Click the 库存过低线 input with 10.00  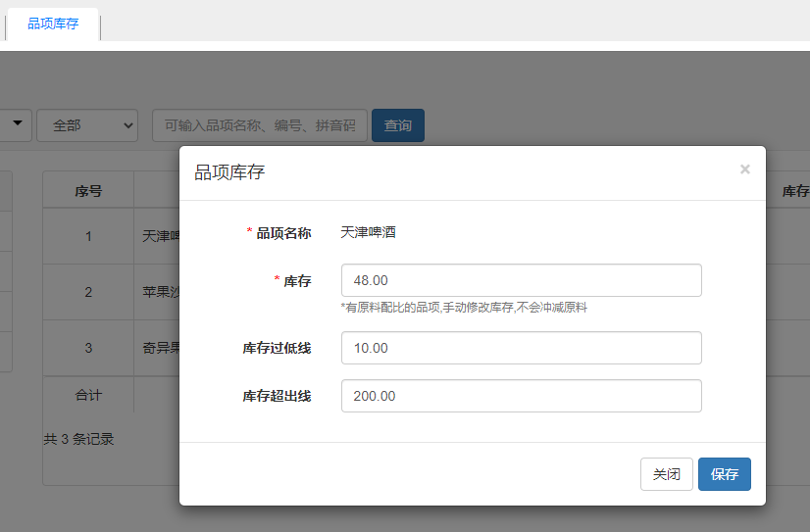[x=521, y=348]
